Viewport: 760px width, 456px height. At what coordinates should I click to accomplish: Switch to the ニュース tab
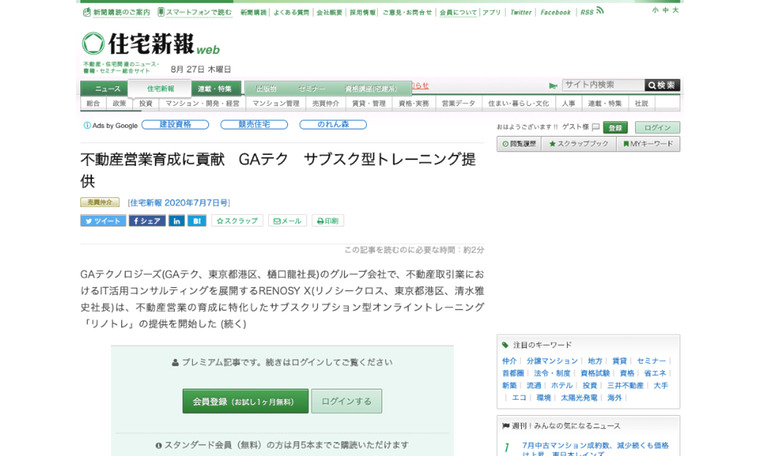tap(106, 89)
